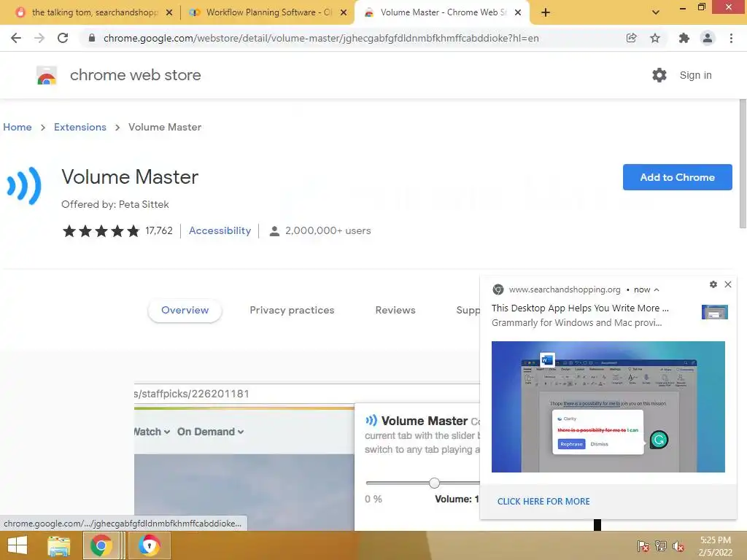Open rating stars for reviews
This screenshot has height=560, width=747.
[101, 231]
